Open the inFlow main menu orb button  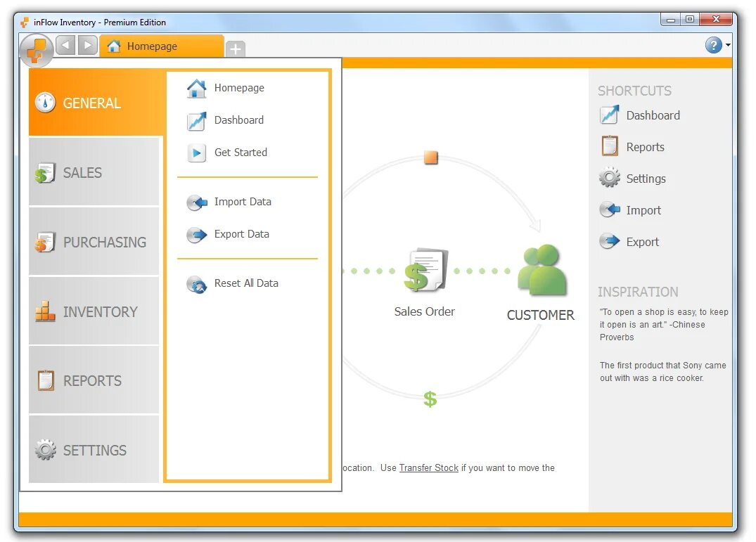[x=37, y=50]
